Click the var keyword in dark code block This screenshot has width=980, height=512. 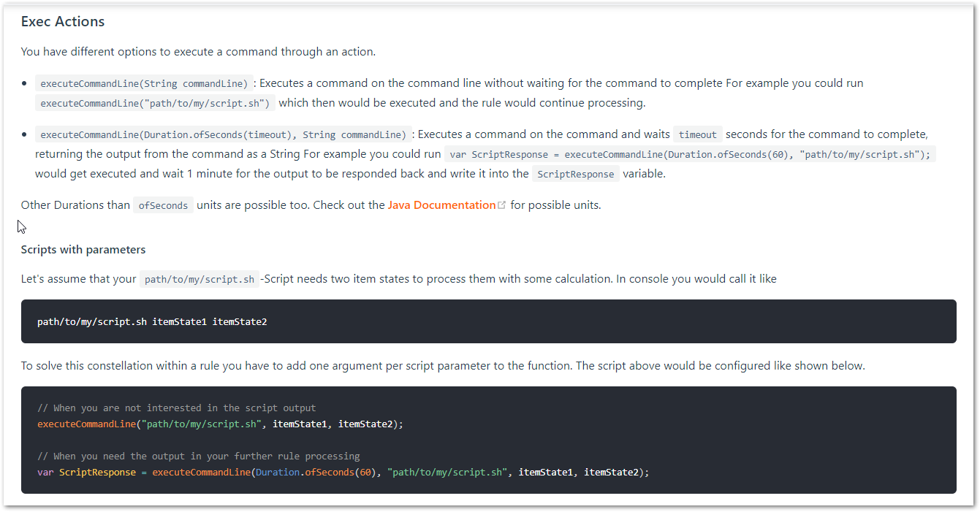click(45, 473)
